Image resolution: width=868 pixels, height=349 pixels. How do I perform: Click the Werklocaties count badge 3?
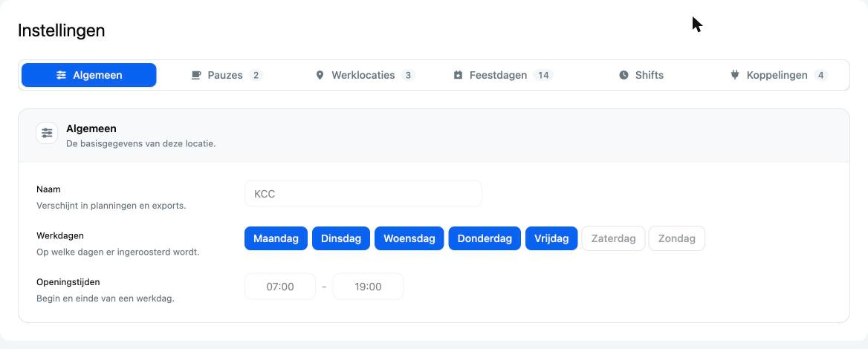pyautogui.click(x=408, y=75)
